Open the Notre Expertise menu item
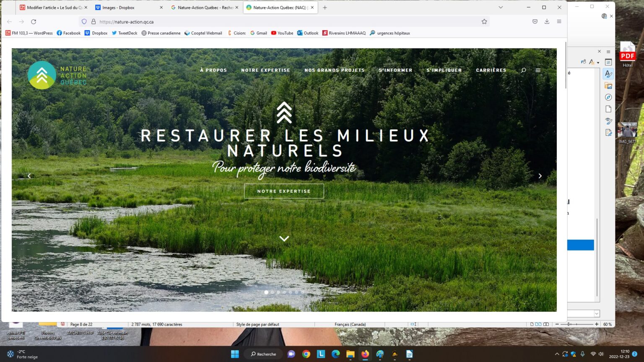The width and height of the screenshot is (644, 362). 265,70
